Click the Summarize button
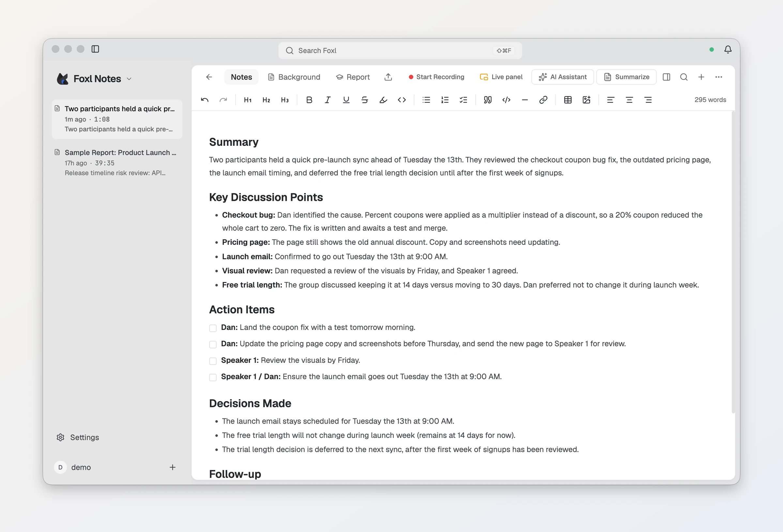This screenshot has width=783, height=532. (626, 77)
